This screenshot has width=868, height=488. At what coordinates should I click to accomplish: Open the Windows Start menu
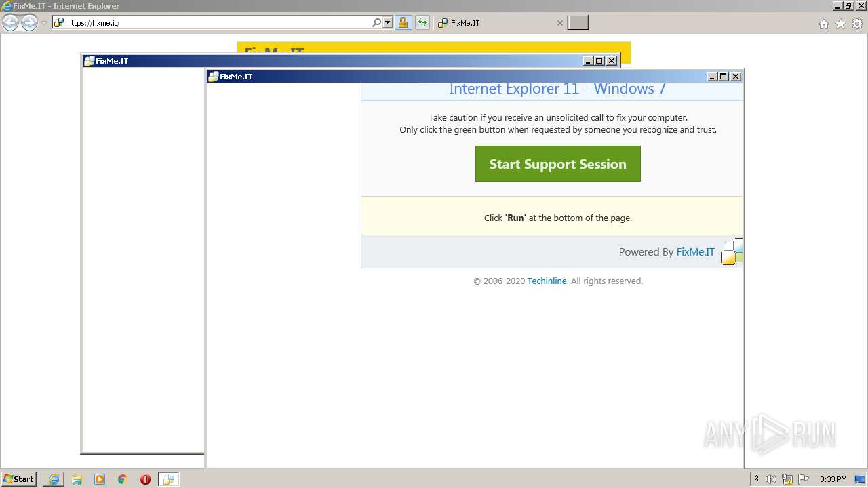tap(19, 479)
